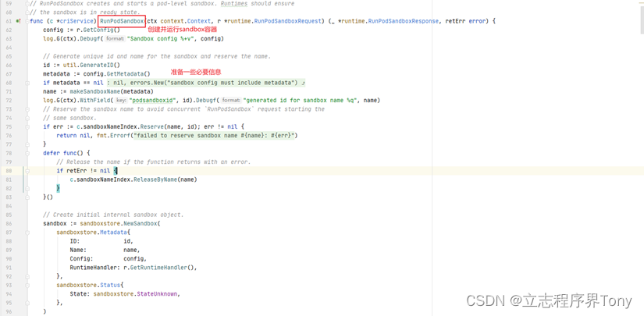644x316 pixels.
Task: Click the context.Context parameter type
Action: (x=187, y=21)
